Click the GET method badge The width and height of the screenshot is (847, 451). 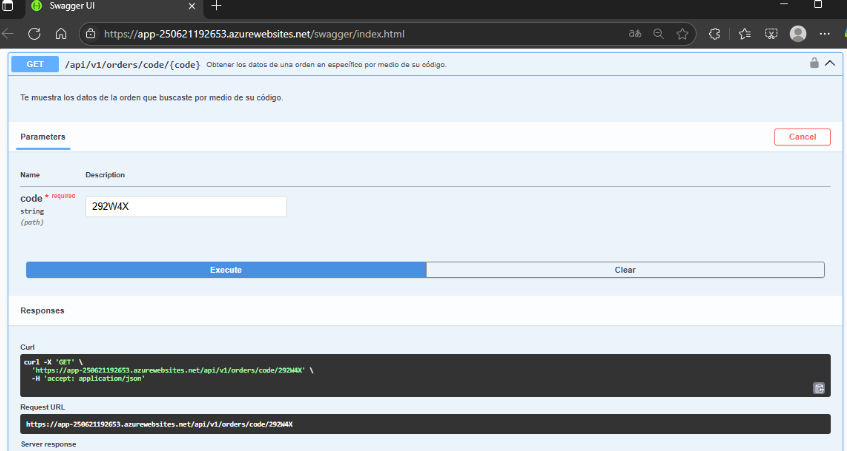35,64
